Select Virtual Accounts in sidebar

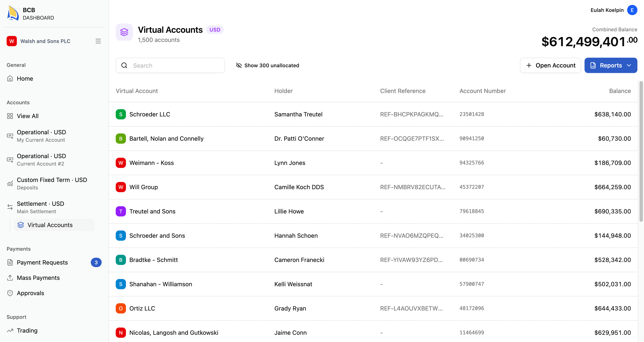click(54, 225)
